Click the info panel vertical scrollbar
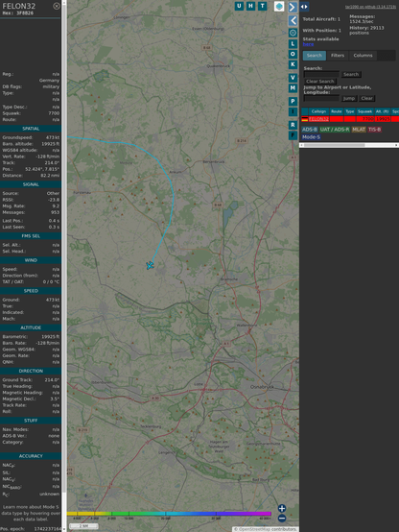Viewport: 399px width, 532px height. [63, 266]
